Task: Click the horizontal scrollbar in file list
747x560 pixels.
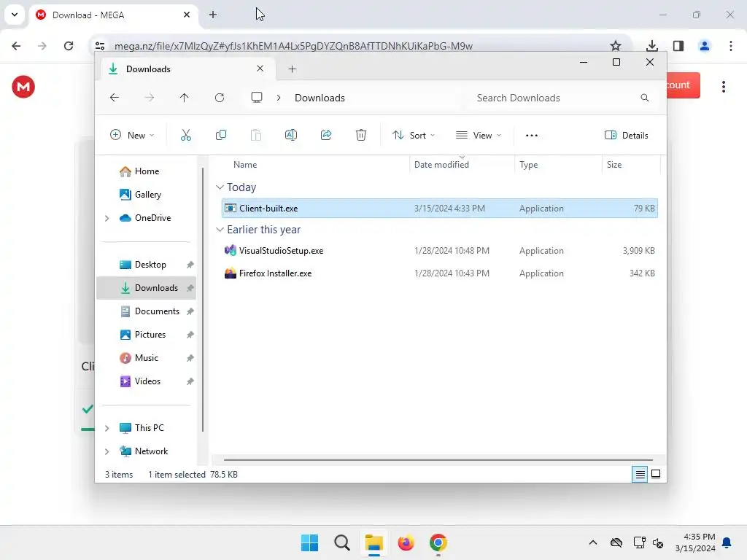Action: [x=438, y=460]
